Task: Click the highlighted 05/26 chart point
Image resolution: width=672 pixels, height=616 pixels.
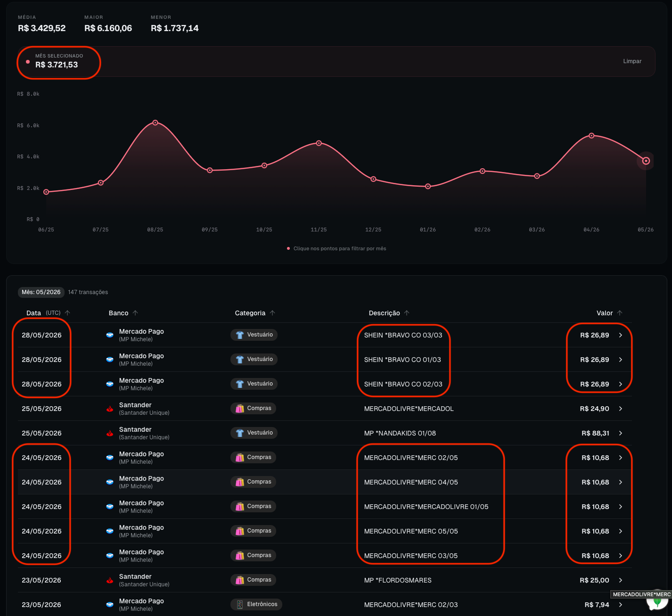Action: 646,161
